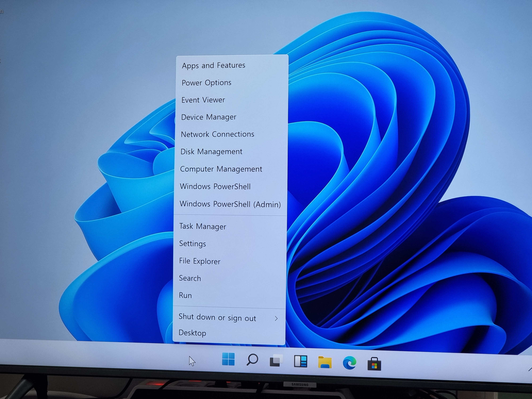Open the Task View icon
Screen dimensions: 532x399
276,360
